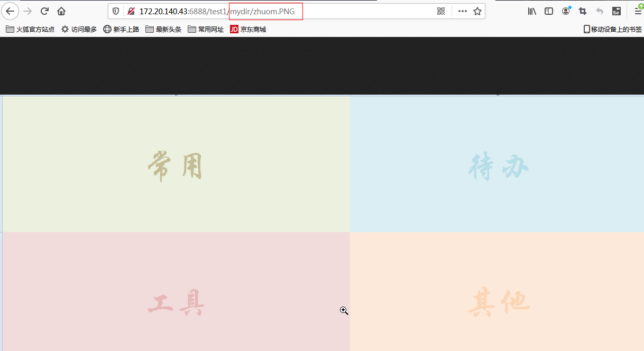Open the Library bookshelf icon
644x351 pixels.
(x=532, y=11)
